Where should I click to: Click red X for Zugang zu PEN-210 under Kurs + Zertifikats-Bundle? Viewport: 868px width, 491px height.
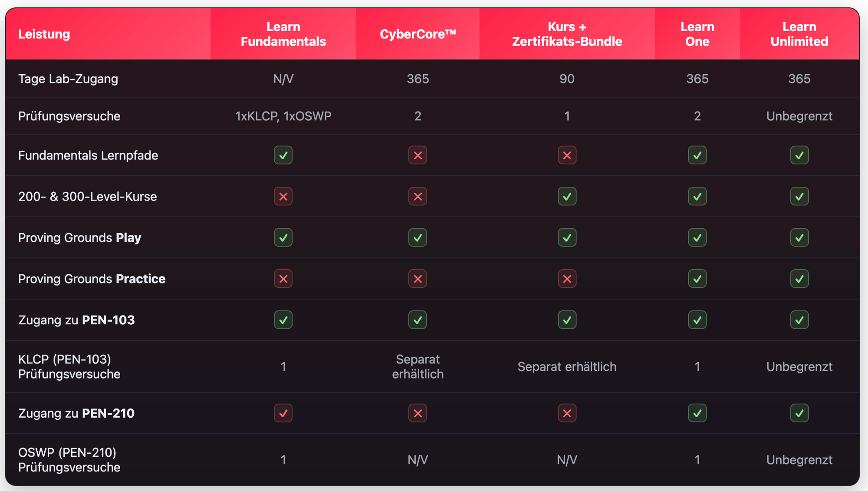(567, 413)
